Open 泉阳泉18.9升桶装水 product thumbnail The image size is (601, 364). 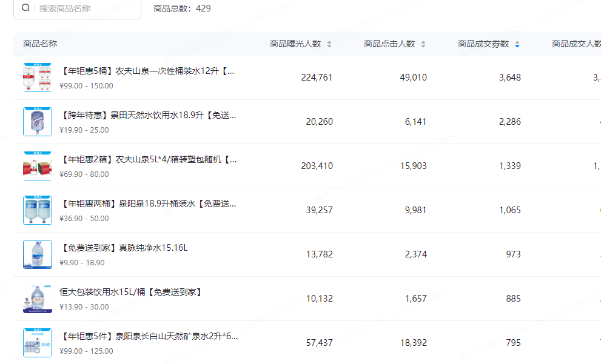pos(38,210)
